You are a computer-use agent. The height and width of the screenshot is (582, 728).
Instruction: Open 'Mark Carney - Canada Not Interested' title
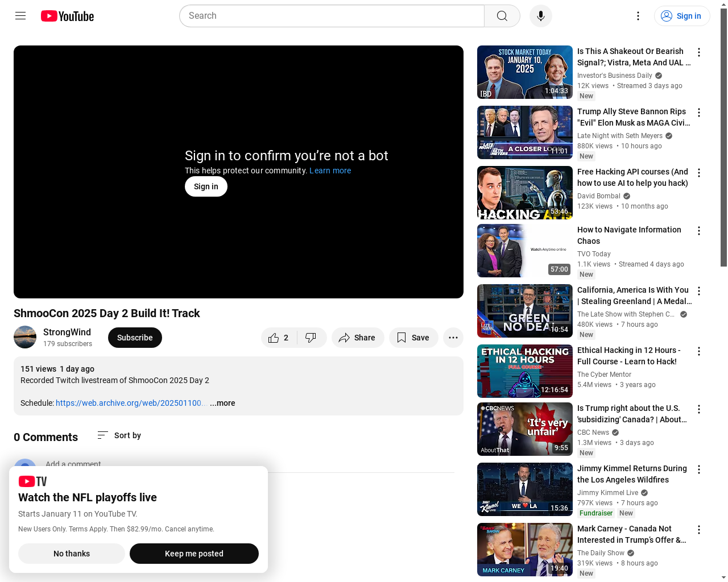632,534
